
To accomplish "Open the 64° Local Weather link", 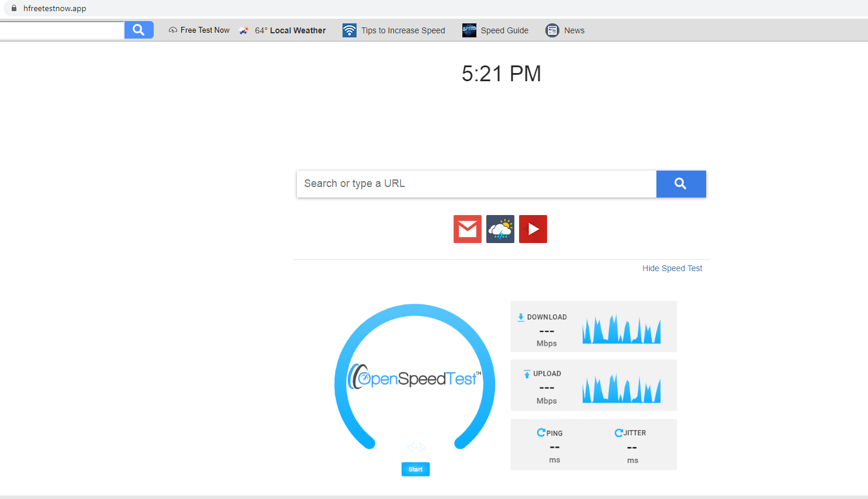I will click(291, 30).
